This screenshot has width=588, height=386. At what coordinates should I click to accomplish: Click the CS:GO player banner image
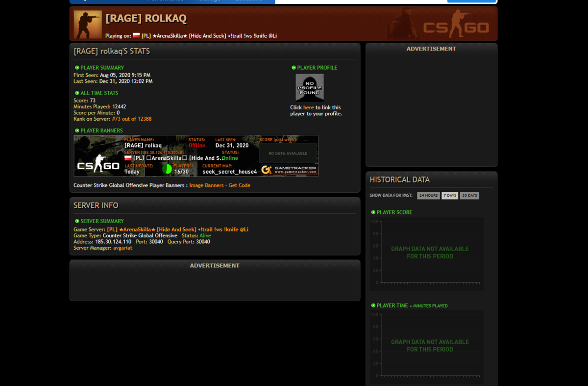click(x=196, y=156)
